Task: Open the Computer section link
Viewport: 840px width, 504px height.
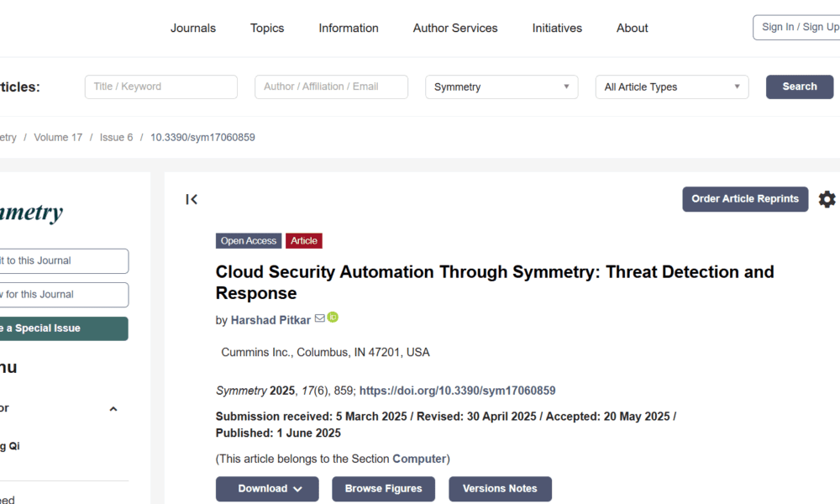Action: pos(419,459)
